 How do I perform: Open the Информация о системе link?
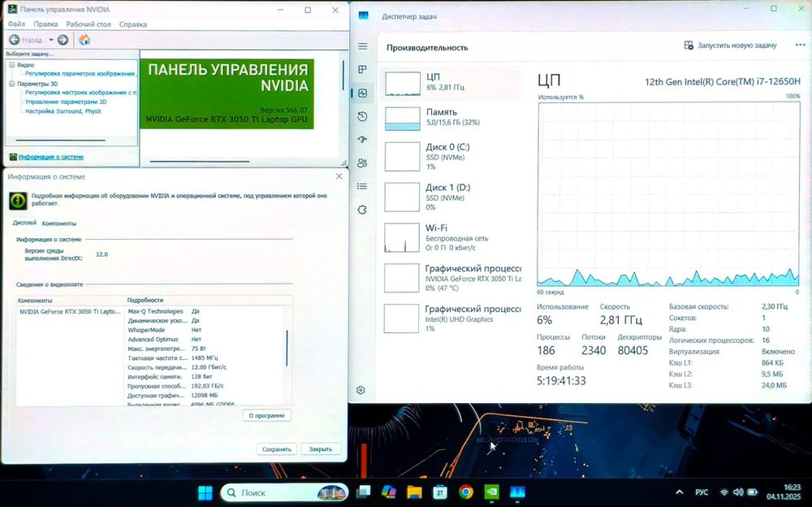(x=50, y=157)
